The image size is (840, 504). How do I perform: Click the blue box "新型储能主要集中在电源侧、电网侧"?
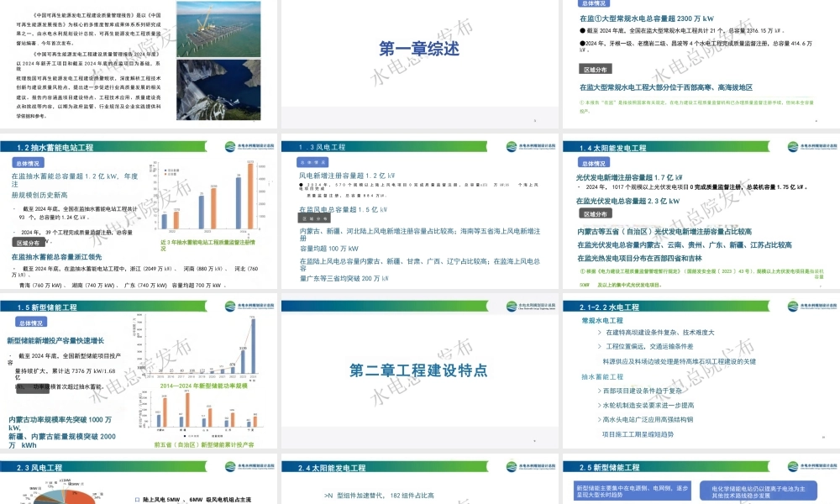click(x=633, y=491)
